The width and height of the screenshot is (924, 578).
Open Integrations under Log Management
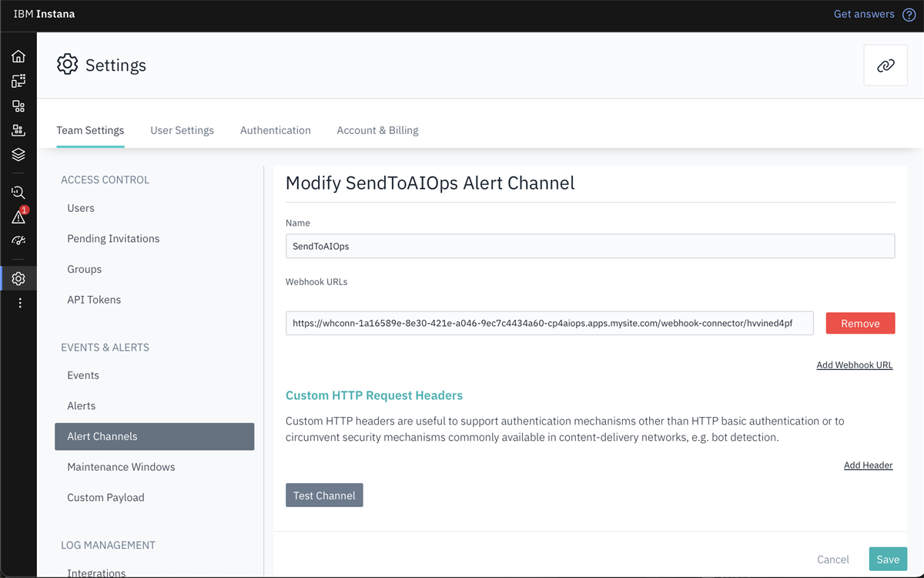tap(96, 573)
